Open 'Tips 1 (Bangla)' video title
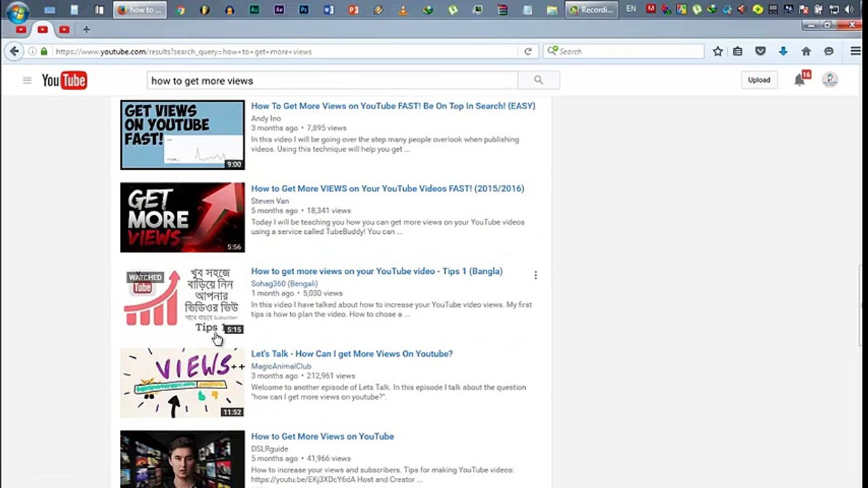 click(377, 271)
